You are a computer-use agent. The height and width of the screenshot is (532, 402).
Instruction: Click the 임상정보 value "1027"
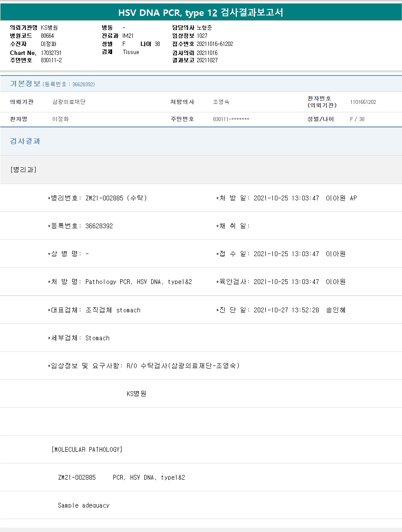click(202, 36)
